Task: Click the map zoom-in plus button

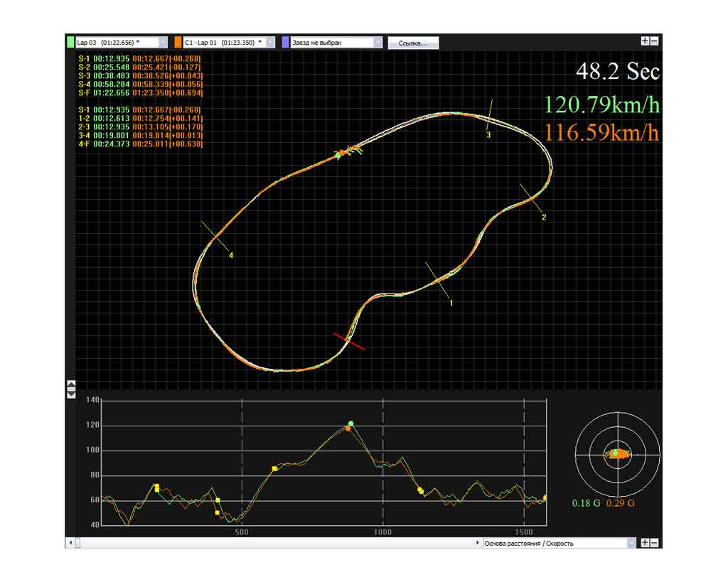Action: tap(644, 41)
